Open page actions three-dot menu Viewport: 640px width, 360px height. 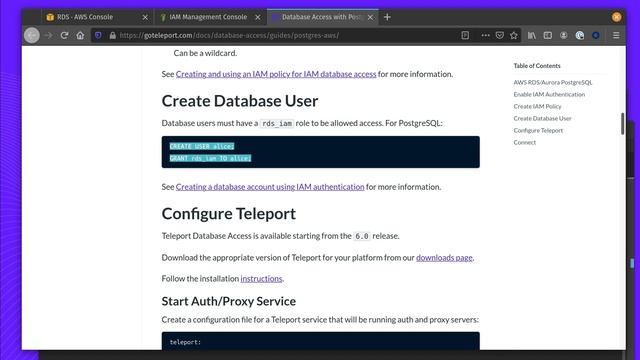coord(485,35)
